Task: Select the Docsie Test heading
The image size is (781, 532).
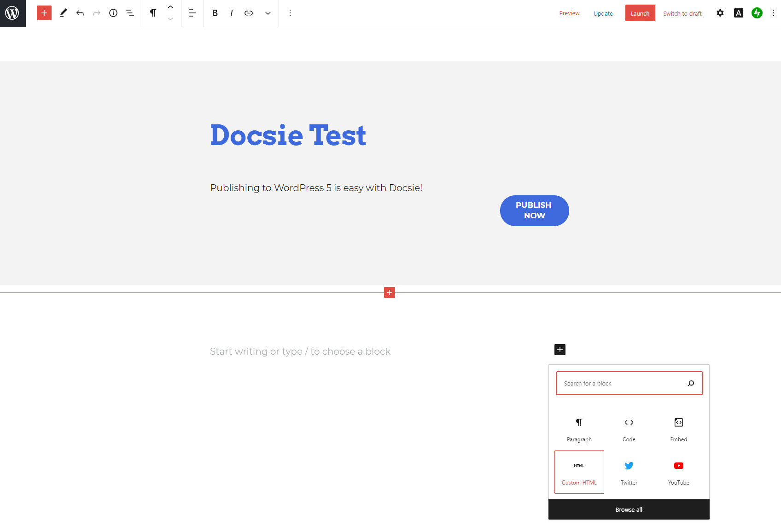Action: 288,135
